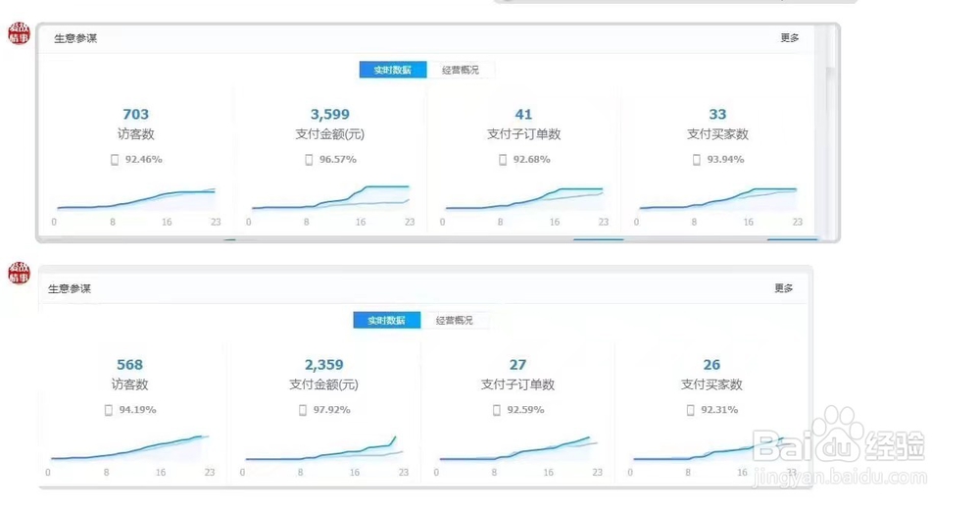Click the trend chart under 2,359 payment
Screen dimensions: 980x510
coord(324,448)
